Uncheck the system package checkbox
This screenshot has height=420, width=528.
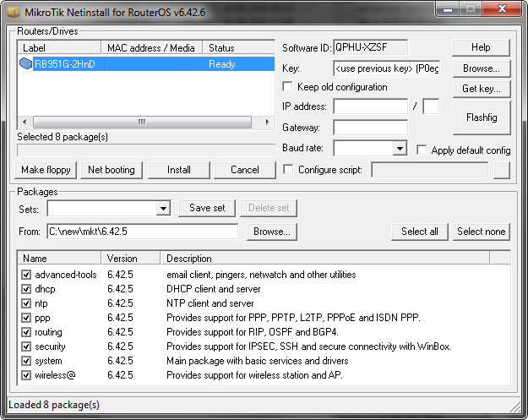[26, 361]
